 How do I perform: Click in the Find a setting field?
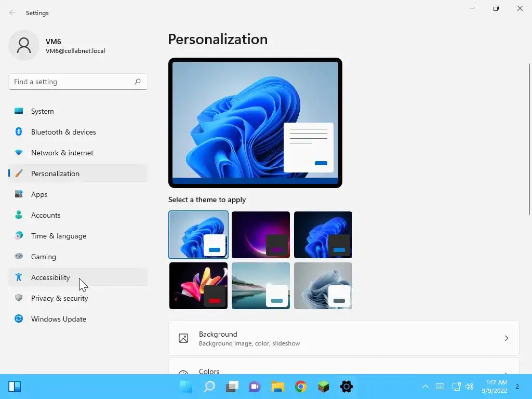pyautogui.click(x=78, y=82)
